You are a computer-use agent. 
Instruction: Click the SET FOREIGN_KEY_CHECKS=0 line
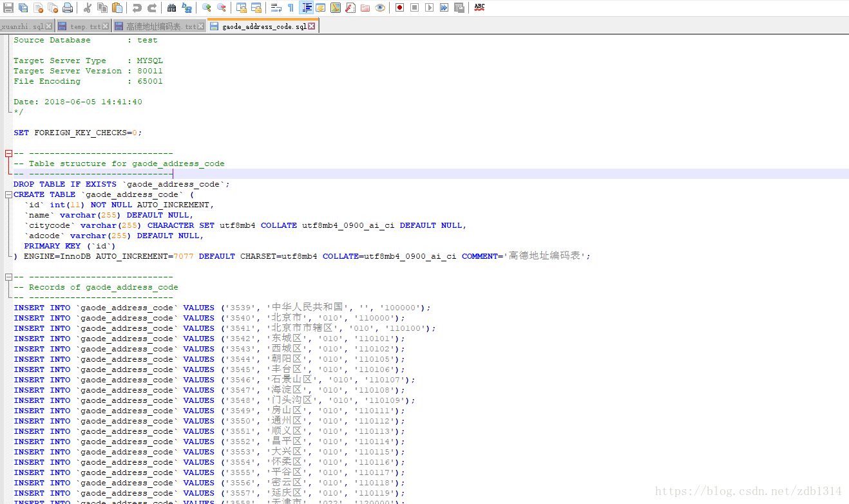(x=77, y=133)
